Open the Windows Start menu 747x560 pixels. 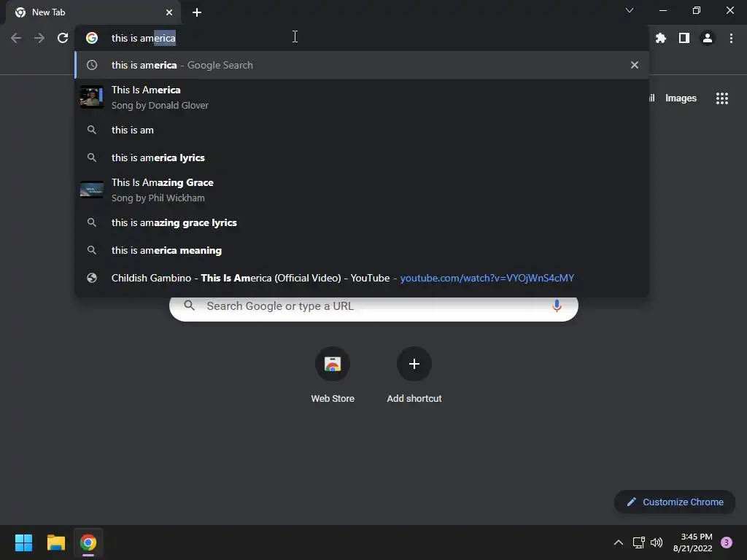(23, 542)
